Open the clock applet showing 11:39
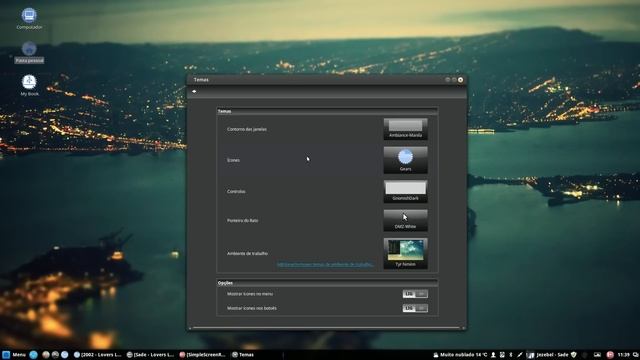Viewport: 640px width, 360px height. [624, 355]
